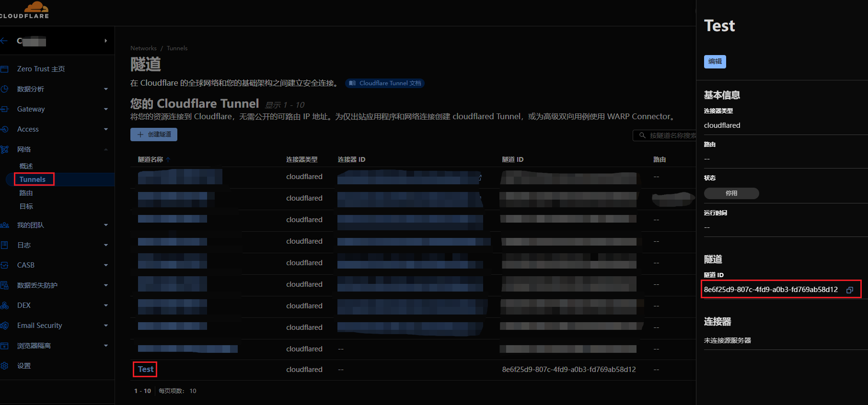This screenshot has height=405, width=868.
Task: Open the 概述 overview page
Action: coord(26,166)
